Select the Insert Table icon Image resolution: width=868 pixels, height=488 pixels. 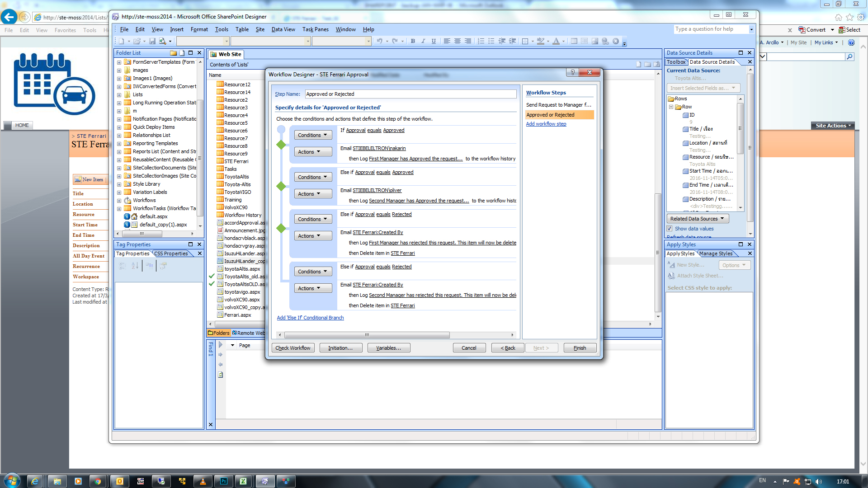pos(574,41)
